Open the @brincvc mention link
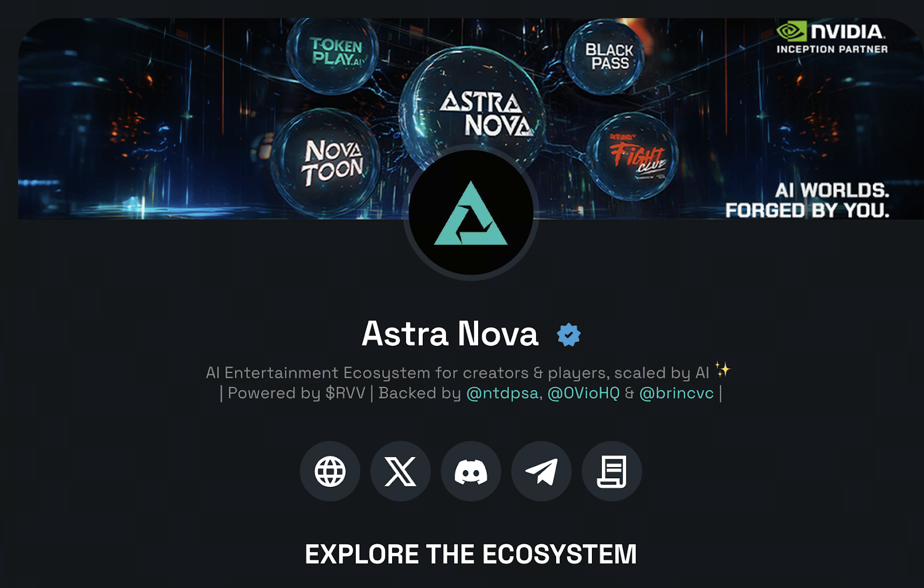Image resolution: width=924 pixels, height=588 pixels. (676, 393)
